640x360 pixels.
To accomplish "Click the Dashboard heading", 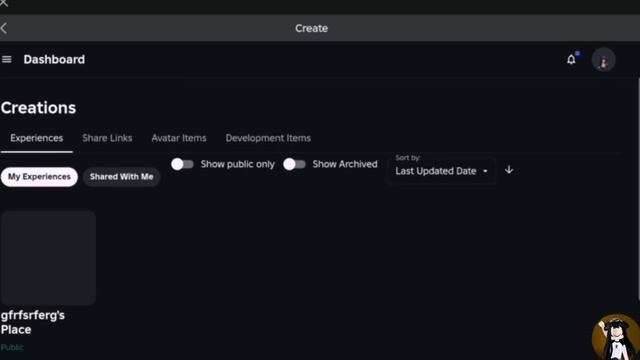I will (54, 60).
